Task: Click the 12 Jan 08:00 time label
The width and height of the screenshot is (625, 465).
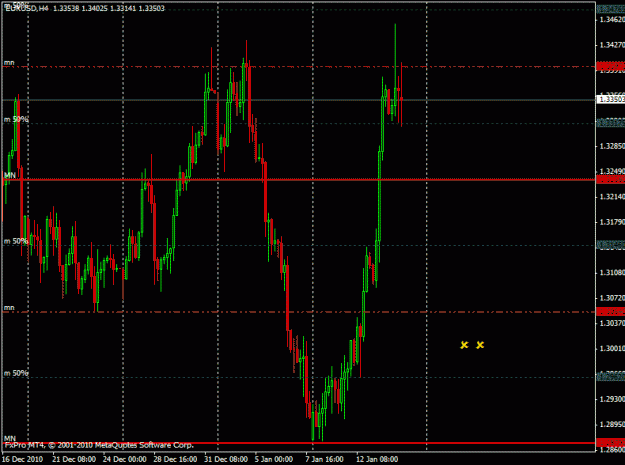Action: [x=377, y=459]
